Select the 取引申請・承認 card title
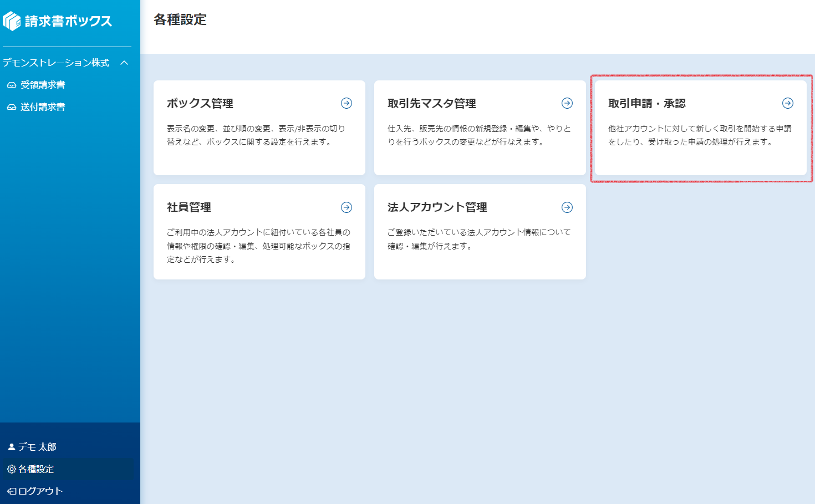Viewport: 815px width, 504px height. click(x=647, y=104)
